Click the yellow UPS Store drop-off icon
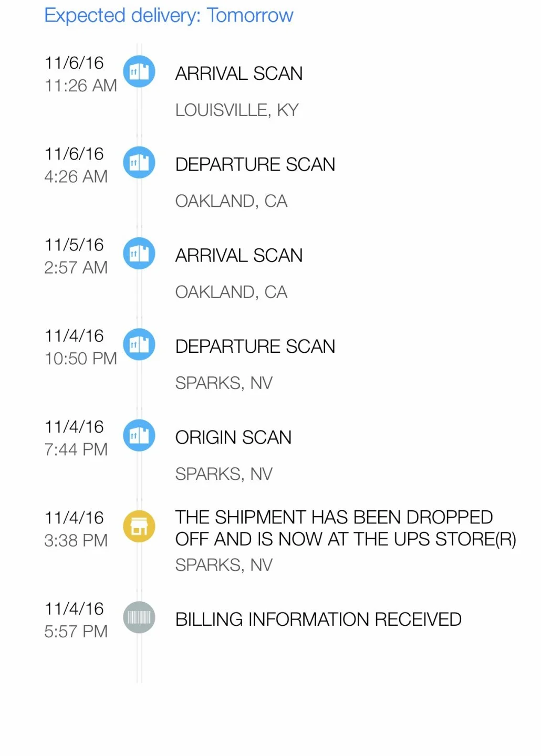Screen dimensions: 541x756 coord(139,527)
